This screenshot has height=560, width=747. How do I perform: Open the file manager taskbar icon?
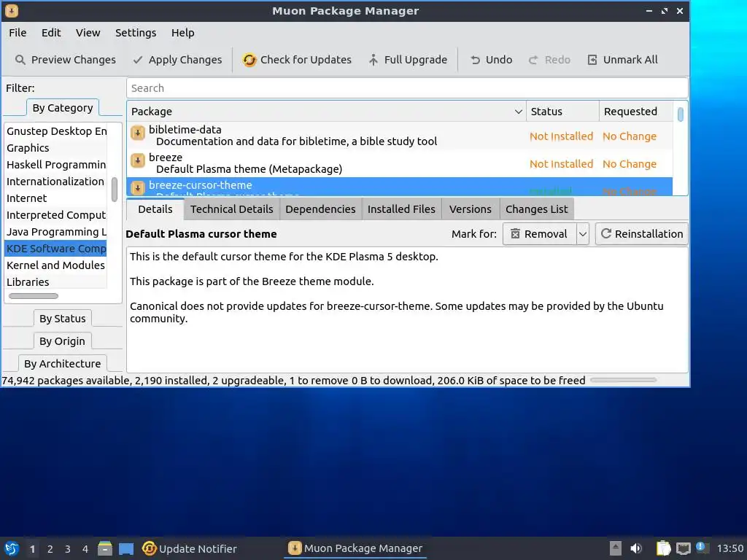[105, 548]
